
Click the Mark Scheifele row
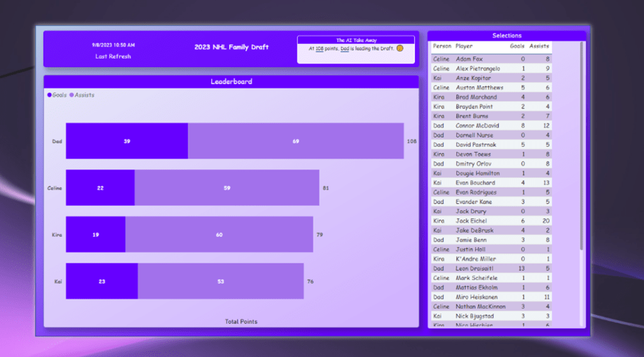coord(492,278)
